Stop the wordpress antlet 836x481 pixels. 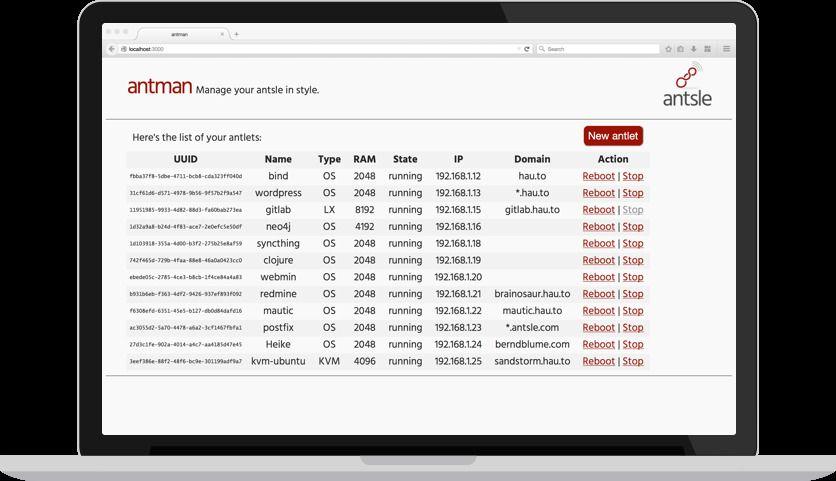633,193
